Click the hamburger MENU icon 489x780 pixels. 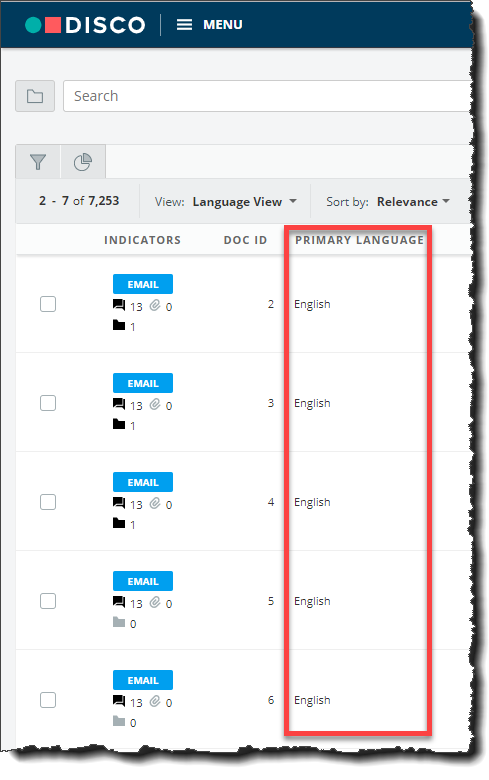[x=185, y=24]
